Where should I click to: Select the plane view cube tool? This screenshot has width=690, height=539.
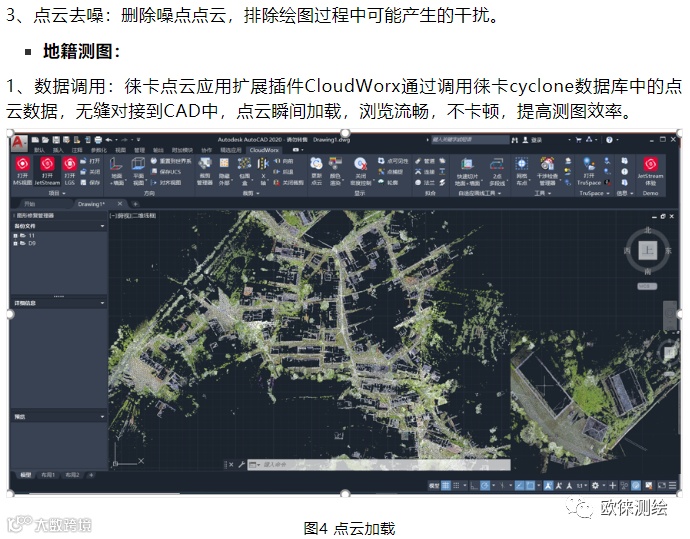pyautogui.click(x=138, y=170)
